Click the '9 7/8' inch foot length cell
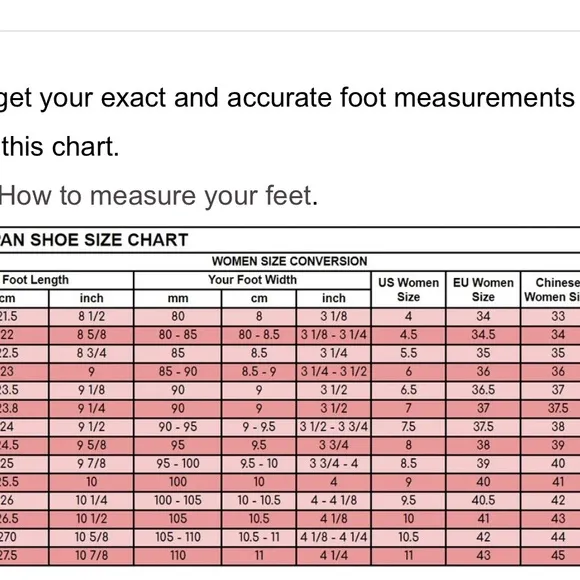 91,463
